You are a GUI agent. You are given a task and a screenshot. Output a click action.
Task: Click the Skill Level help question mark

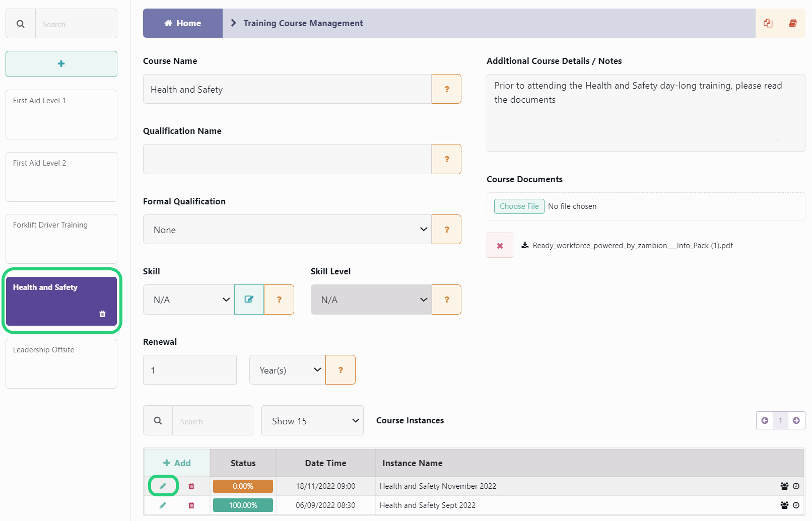tap(446, 300)
